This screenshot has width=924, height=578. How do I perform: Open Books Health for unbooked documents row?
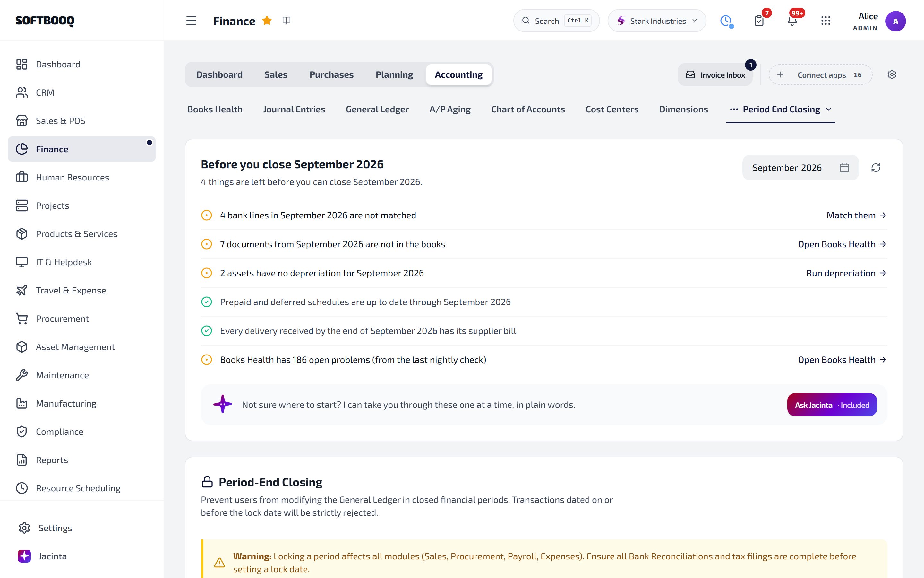[x=842, y=244]
